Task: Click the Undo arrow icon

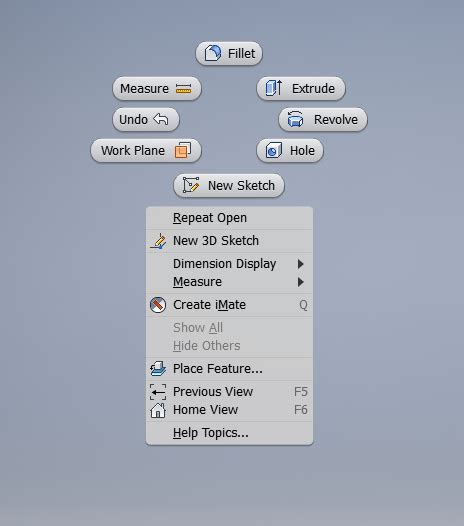Action: coord(161,119)
